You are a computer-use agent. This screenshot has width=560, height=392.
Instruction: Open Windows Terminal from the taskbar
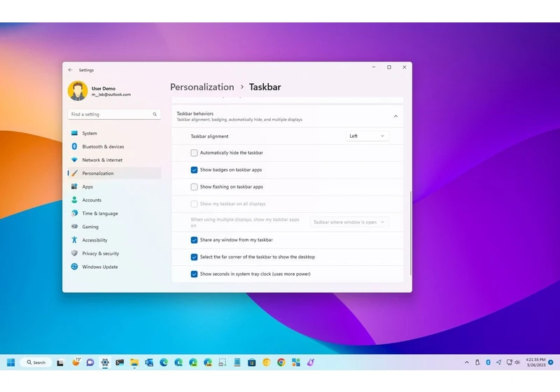[120, 363]
